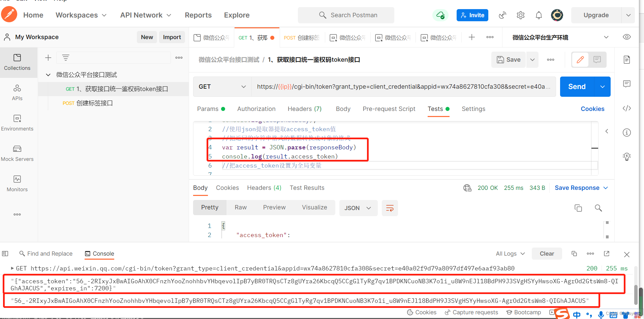Create a new collection with plus icon
644x319 pixels.
48,58
